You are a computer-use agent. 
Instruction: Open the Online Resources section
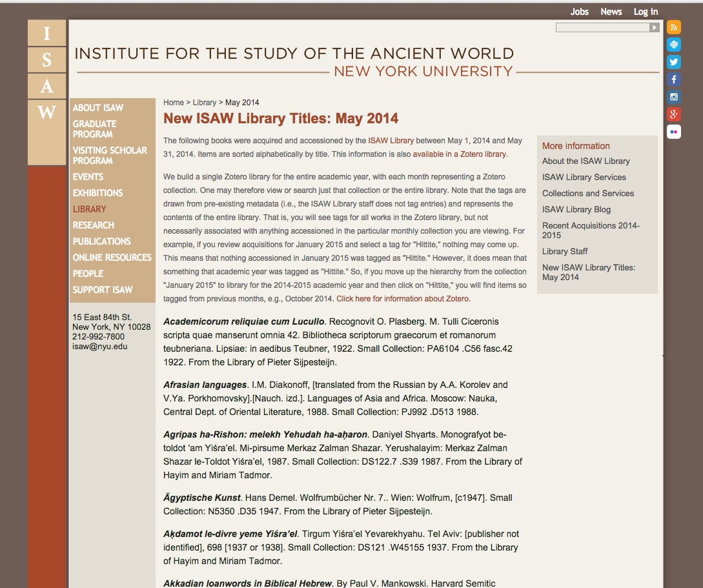coord(112,258)
